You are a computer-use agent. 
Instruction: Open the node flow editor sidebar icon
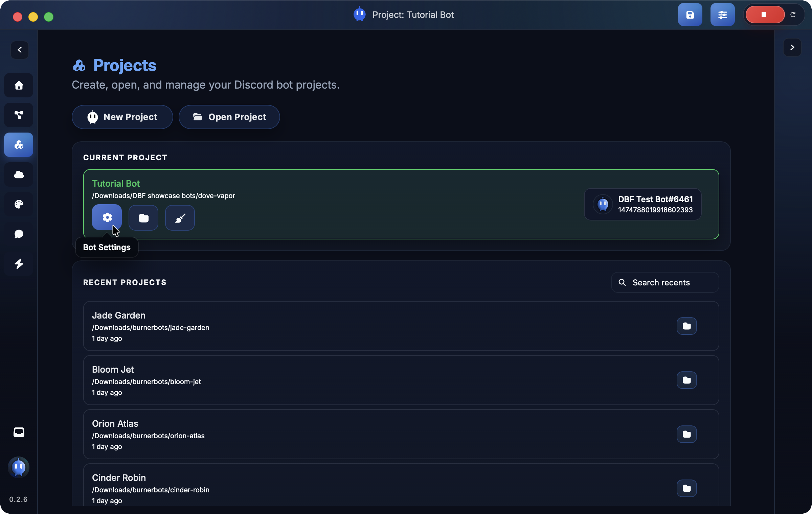click(x=19, y=115)
